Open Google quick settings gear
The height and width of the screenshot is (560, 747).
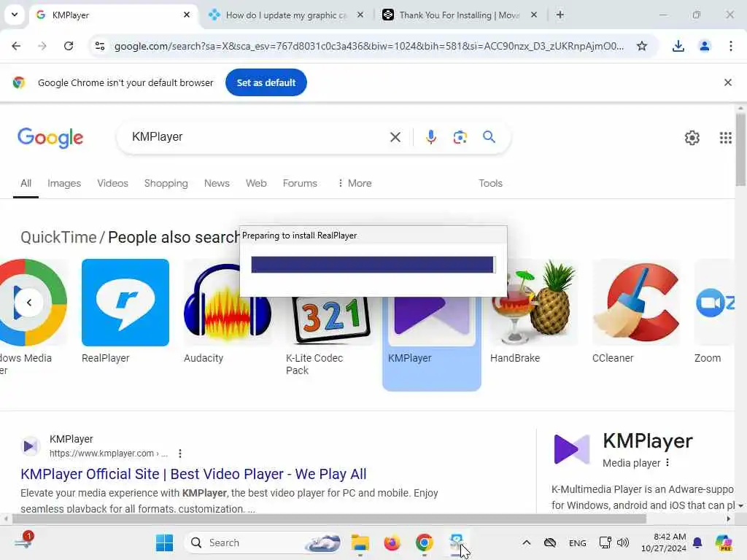coord(692,138)
